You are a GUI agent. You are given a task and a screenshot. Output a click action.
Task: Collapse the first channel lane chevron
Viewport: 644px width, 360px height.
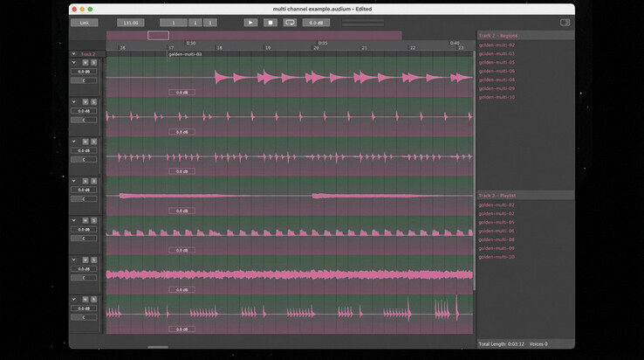[x=74, y=63]
